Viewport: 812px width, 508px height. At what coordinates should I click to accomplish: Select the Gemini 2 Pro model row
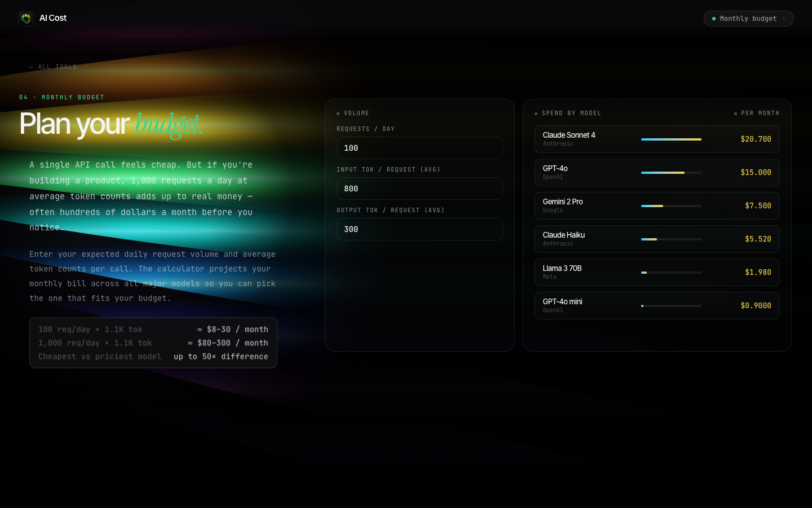click(657, 205)
